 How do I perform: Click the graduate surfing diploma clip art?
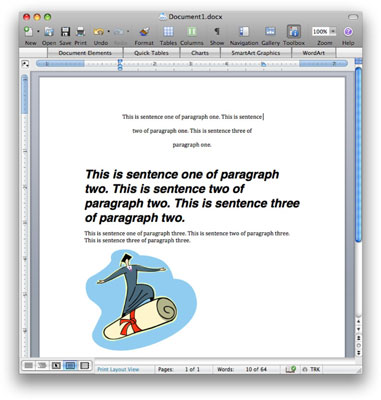(141, 300)
